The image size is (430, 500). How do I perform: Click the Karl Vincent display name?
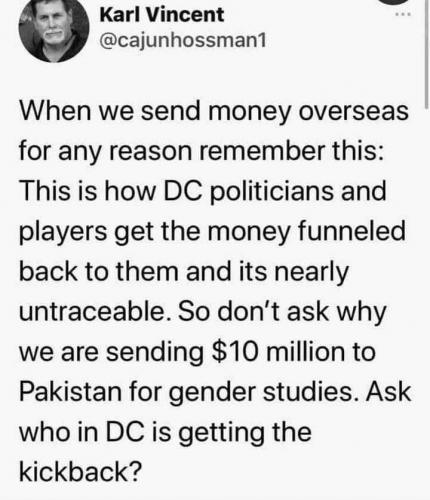pyautogui.click(x=162, y=15)
